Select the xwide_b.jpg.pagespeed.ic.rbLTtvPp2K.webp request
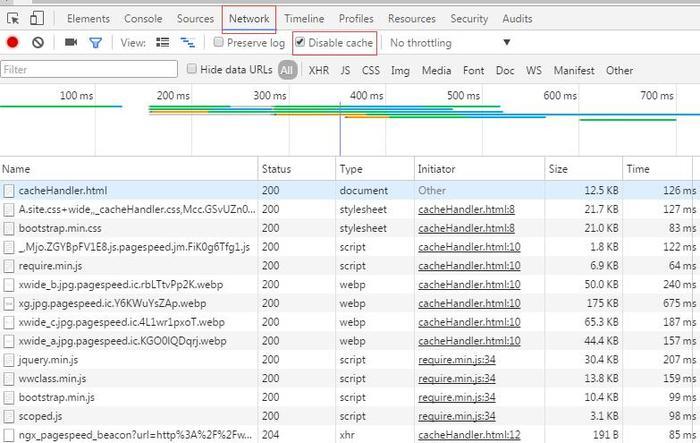Viewport: 700px width, 443px height. [350, 285]
